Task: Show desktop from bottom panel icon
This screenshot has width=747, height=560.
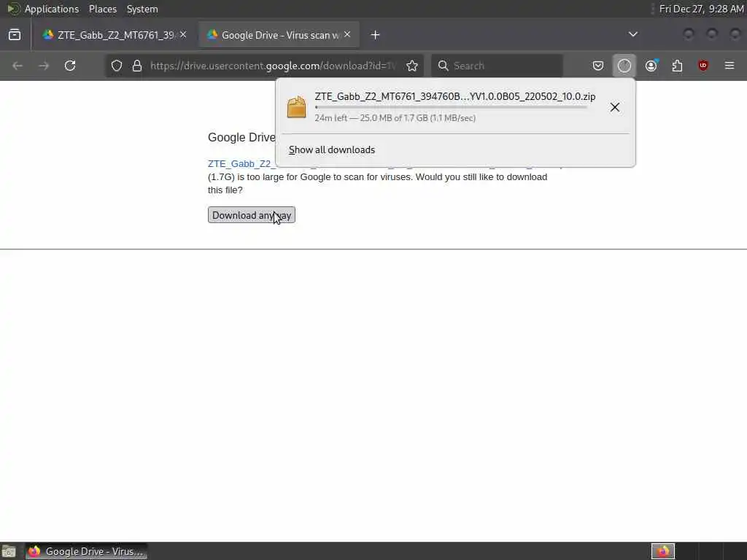Action: [x=9, y=551]
